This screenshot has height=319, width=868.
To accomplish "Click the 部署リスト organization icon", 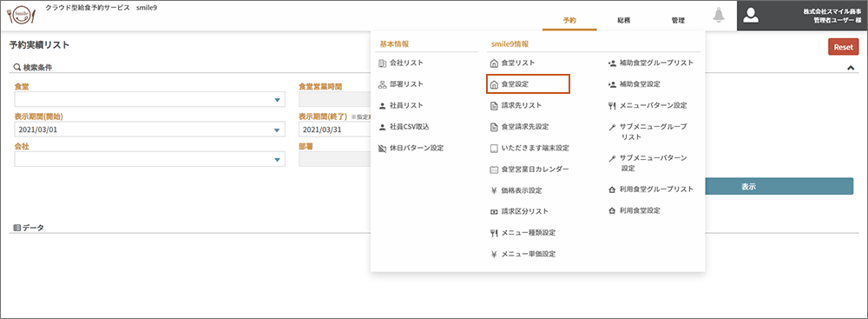I will coord(381,84).
